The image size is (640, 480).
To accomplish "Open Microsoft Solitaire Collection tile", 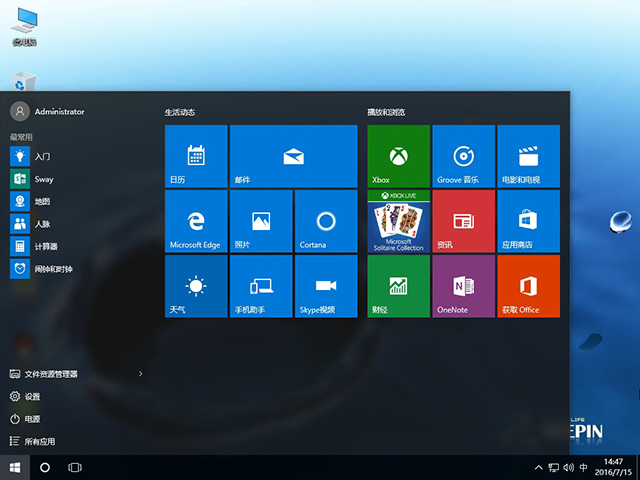I will tap(398, 221).
